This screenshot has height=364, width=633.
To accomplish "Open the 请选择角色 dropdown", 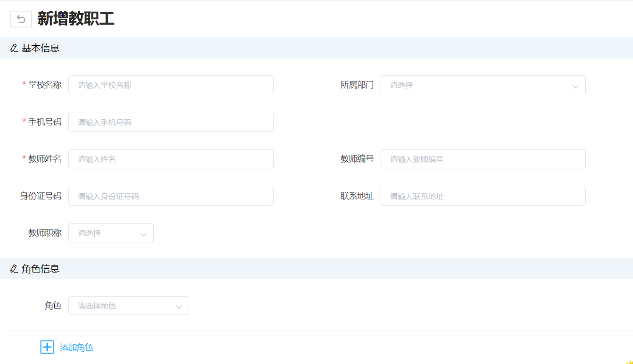I will click(129, 306).
